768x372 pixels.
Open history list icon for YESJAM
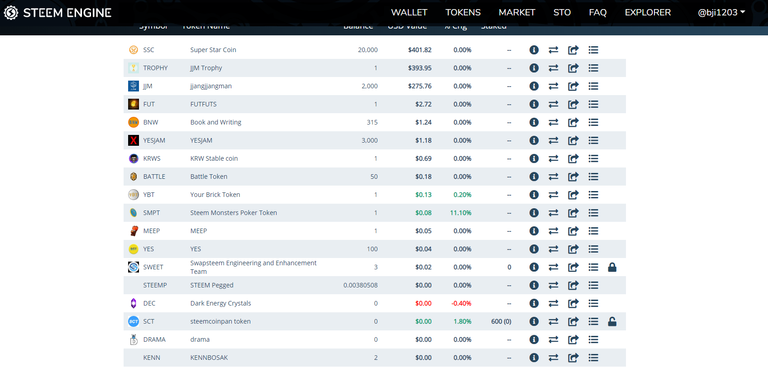pyautogui.click(x=593, y=140)
